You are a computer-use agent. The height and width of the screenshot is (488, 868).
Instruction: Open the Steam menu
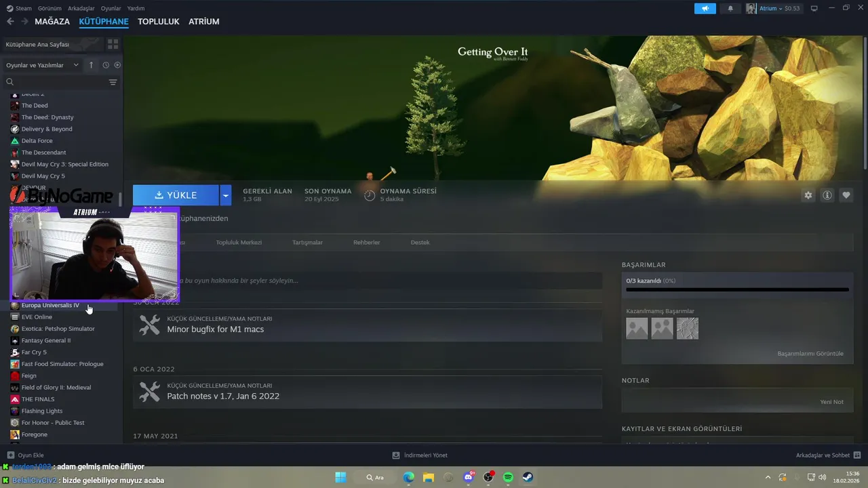point(19,8)
